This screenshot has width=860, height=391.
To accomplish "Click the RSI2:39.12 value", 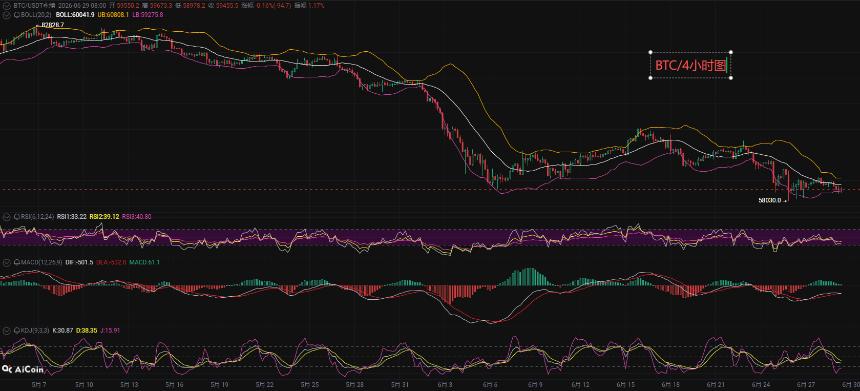I will pos(104,217).
